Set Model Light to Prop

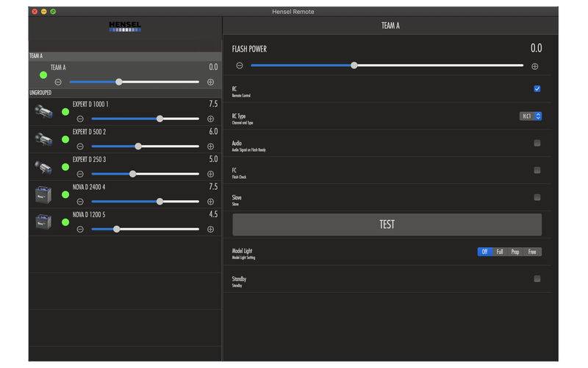515,252
